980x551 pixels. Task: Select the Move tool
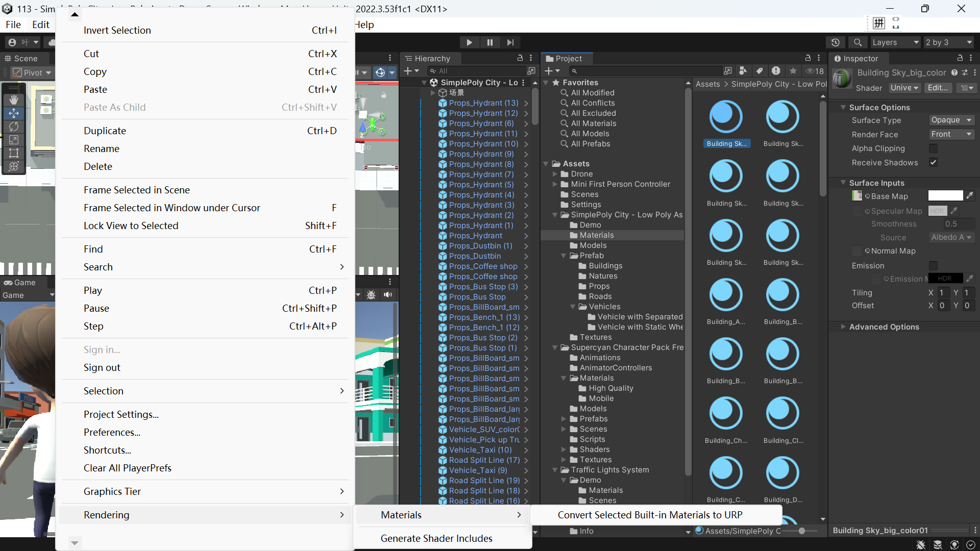pos(14,113)
